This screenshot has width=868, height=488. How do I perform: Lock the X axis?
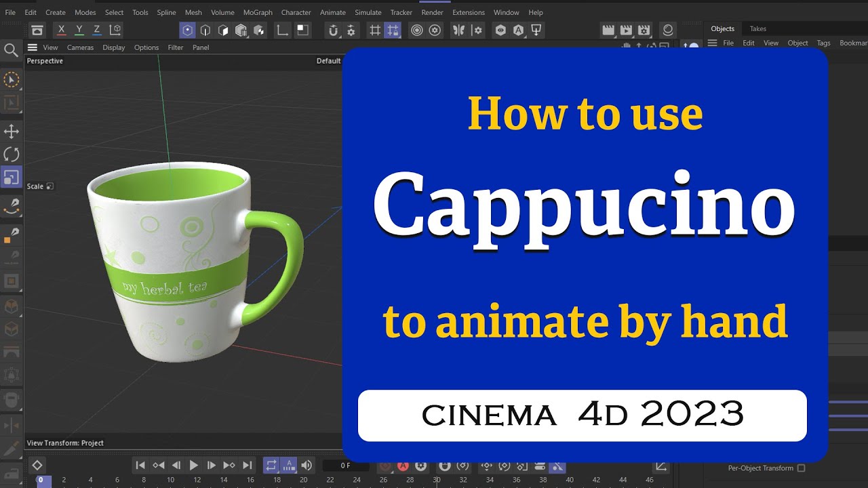(62, 30)
